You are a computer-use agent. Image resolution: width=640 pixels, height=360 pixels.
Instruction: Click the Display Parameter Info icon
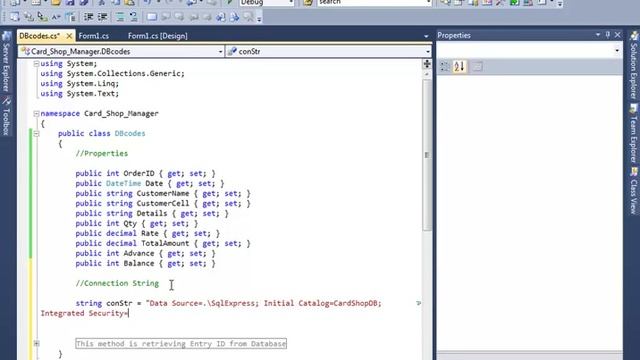(x=29, y=17)
